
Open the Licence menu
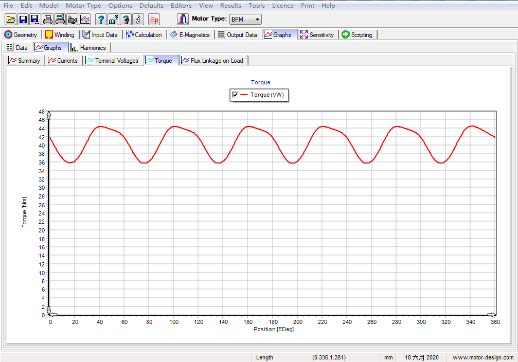coord(283,6)
